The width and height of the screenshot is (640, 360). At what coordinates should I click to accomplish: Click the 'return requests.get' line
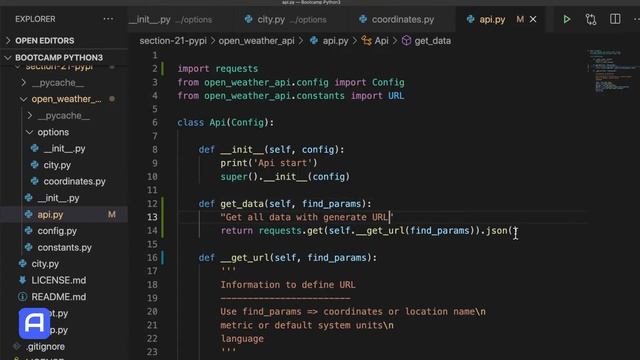(x=369, y=231)
